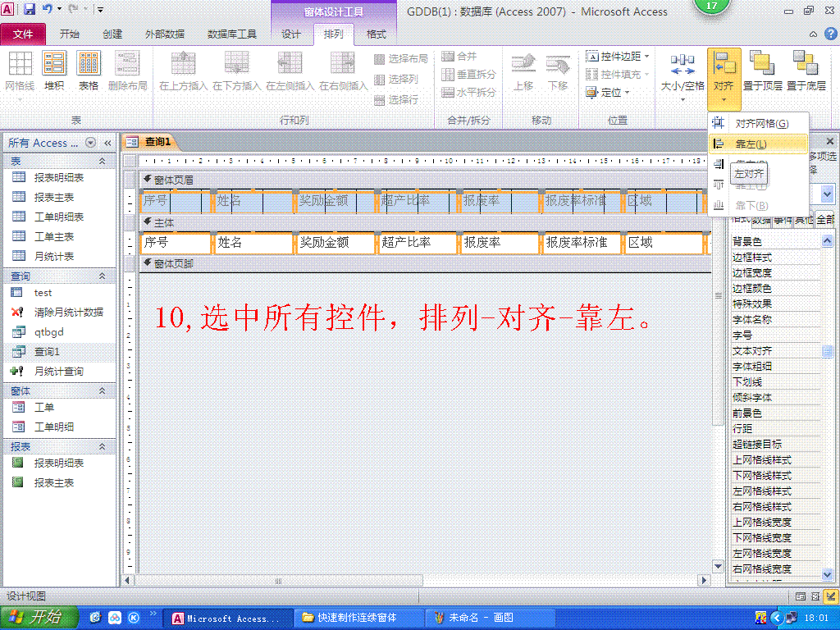Click 选择行 in the ribbon
The width and height of the screenshot is (840, 630).
pos(396,99)
